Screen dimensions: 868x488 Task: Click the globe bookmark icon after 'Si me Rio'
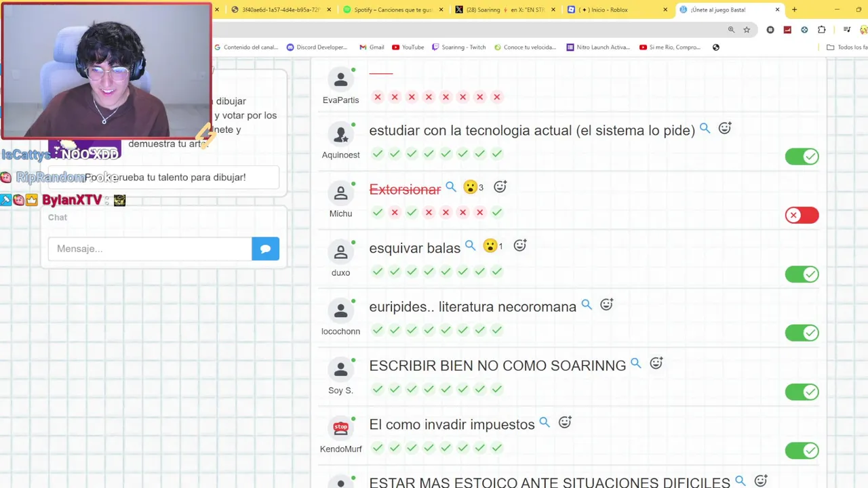(716, 47)
